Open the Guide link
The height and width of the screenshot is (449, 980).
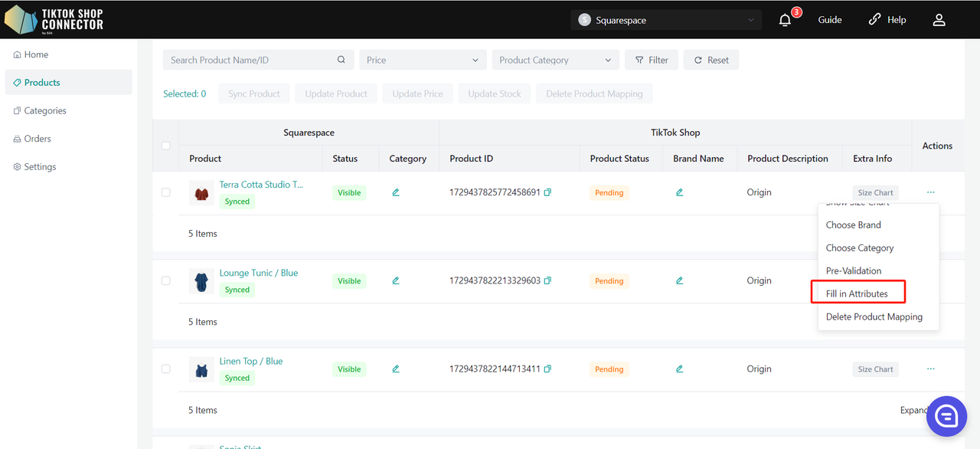pyautogui.click(x=830, y=20)
